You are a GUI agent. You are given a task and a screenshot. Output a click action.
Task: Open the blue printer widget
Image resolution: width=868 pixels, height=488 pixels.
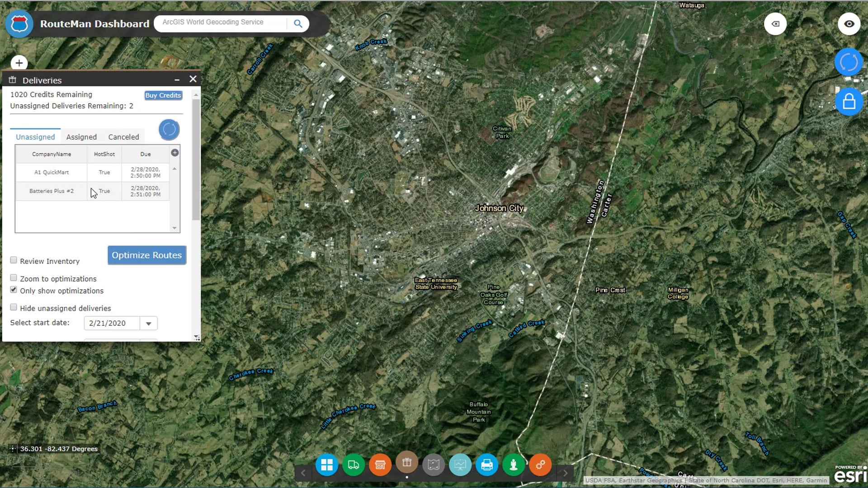[x=487, y=465]
